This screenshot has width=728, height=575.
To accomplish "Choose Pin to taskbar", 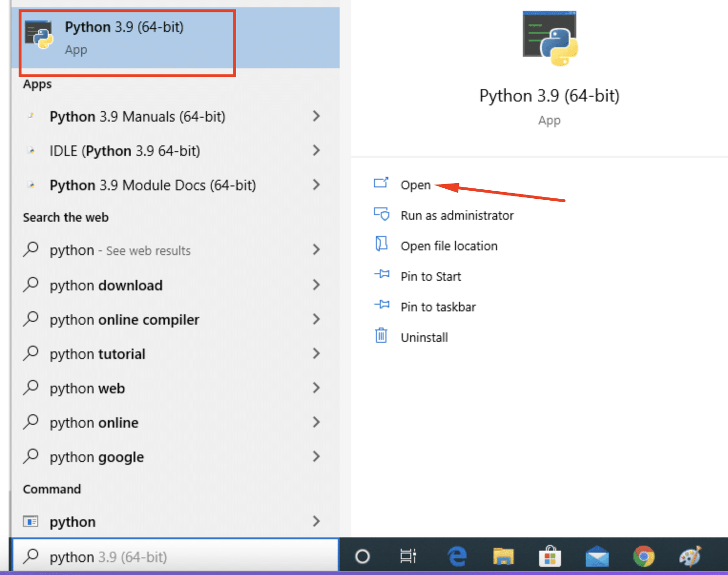I will click(438, 307).
